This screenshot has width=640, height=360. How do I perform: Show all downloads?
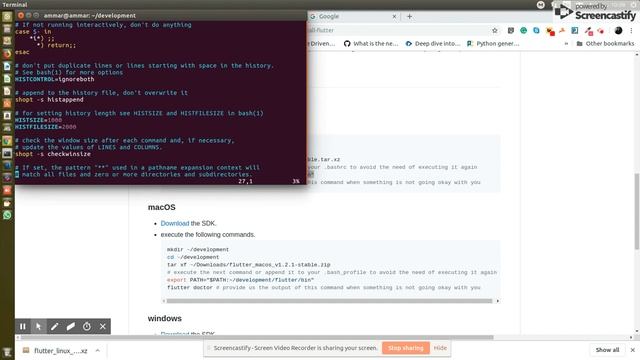coord(607,350)
